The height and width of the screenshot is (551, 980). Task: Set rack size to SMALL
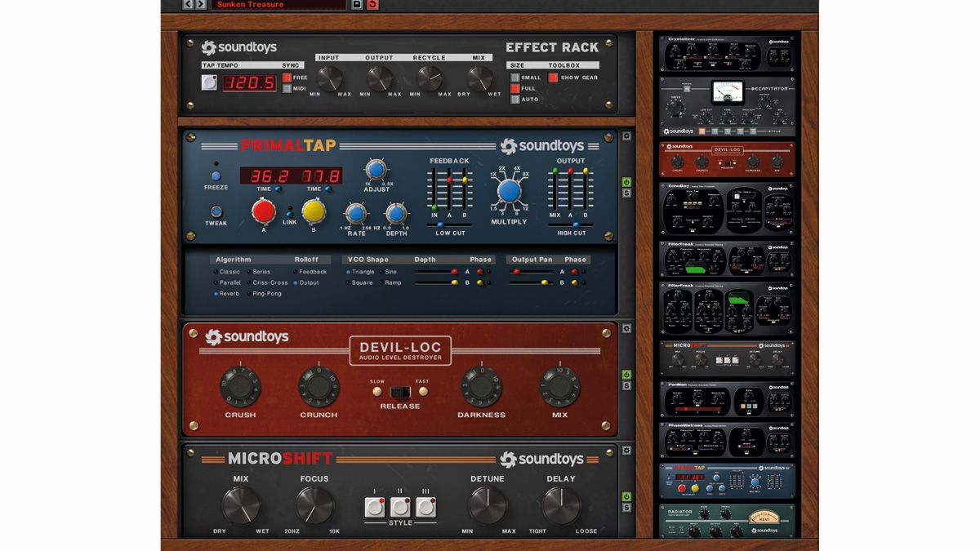tap(515, 78)
